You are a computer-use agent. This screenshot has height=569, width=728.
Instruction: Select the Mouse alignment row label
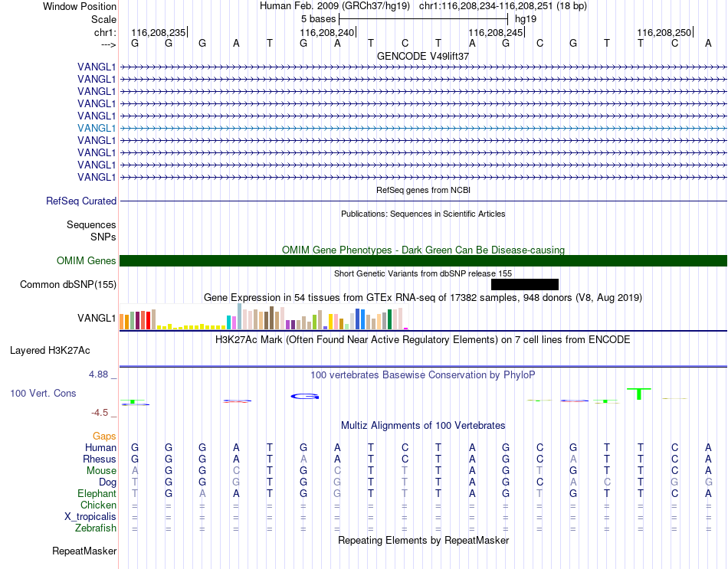(x=102, y=471)
